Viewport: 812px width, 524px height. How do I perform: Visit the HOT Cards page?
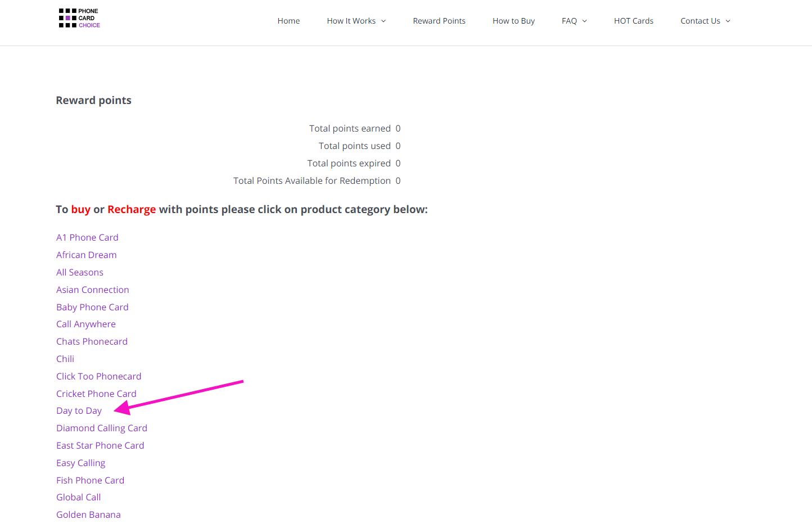point(634,21)
